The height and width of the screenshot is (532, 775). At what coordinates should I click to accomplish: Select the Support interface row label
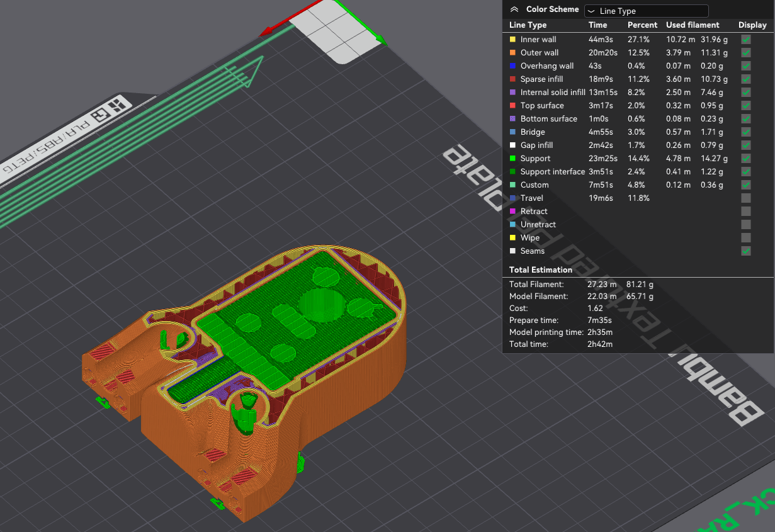[x=552, y=172]
